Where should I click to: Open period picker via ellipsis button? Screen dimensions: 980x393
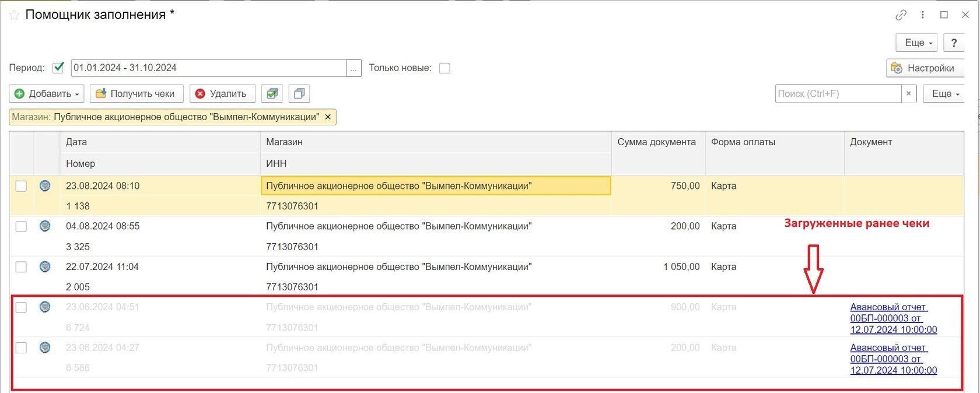353,68
